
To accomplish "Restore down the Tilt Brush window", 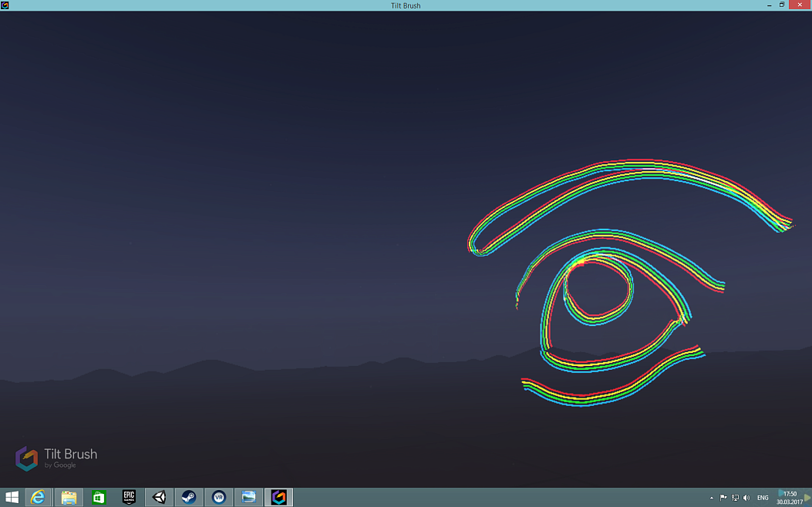I will (x=781, y=5).
